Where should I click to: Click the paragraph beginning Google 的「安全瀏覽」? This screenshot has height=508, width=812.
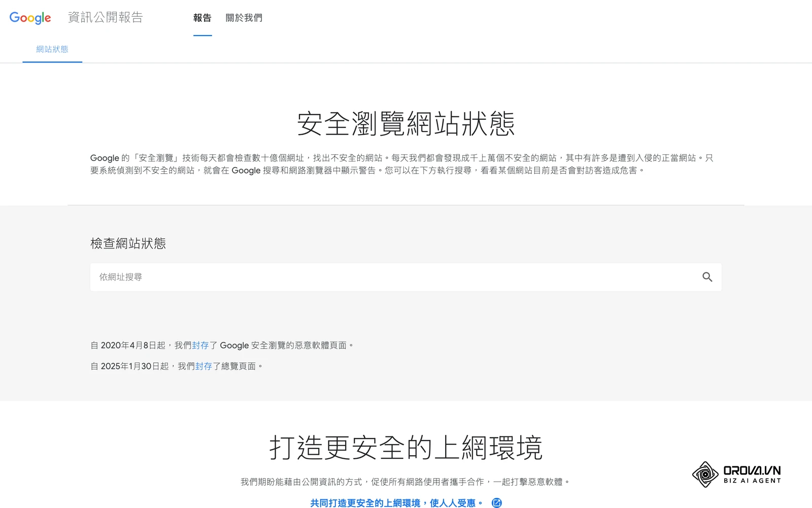click(x=402, y=164)
